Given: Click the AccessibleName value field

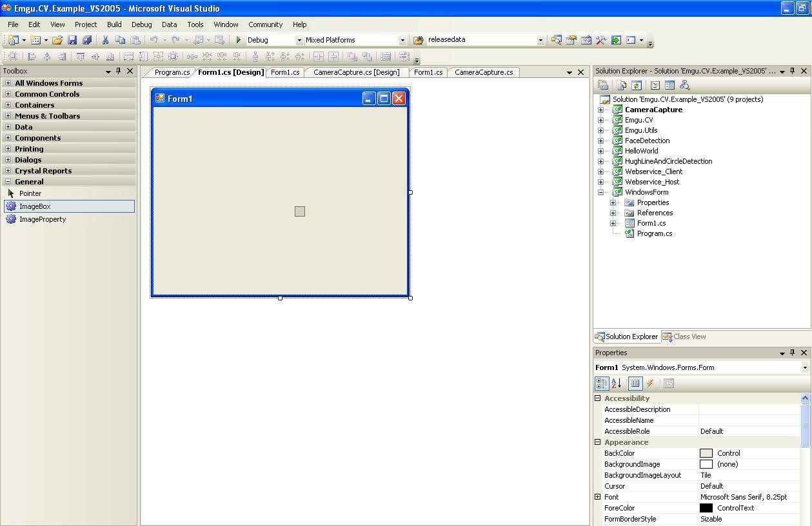Looking at the screenshot, I should coord(749,420).
